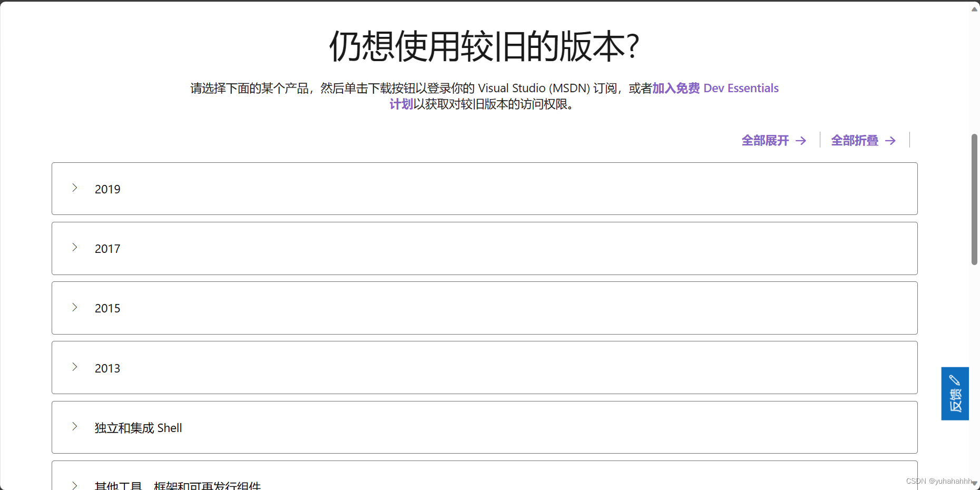Expand the 2013 section chevron
The height and width of the screenshot is (490, 980).
(75, 367)
